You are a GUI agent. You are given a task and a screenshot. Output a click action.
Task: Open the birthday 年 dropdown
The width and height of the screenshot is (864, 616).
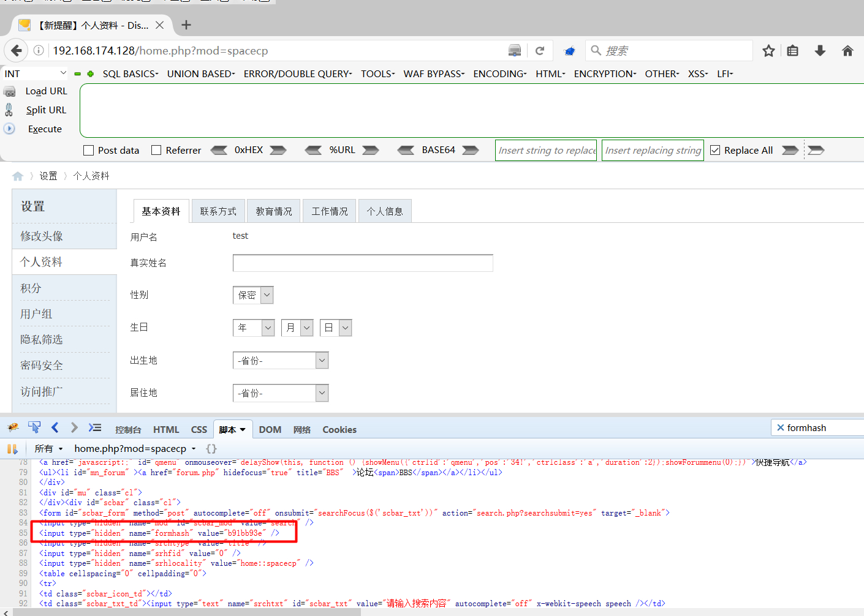pyautogui.click(x=254, y=328)
